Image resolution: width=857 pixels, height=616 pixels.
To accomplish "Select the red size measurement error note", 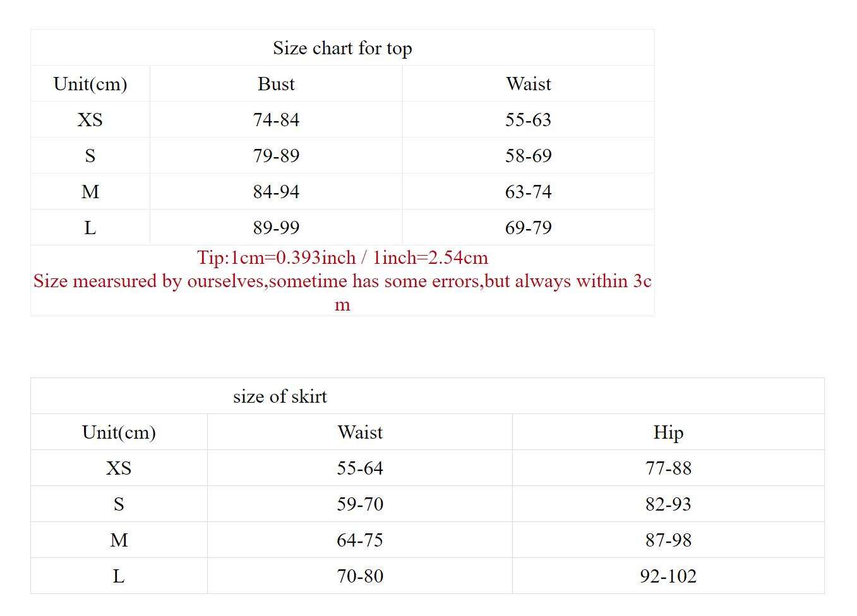I will pos(342,281).
